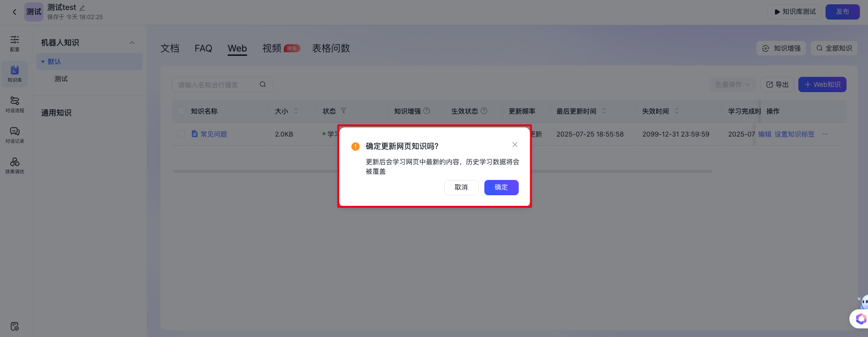
Task: Click the status column filter icon
Action: point(344,111)
